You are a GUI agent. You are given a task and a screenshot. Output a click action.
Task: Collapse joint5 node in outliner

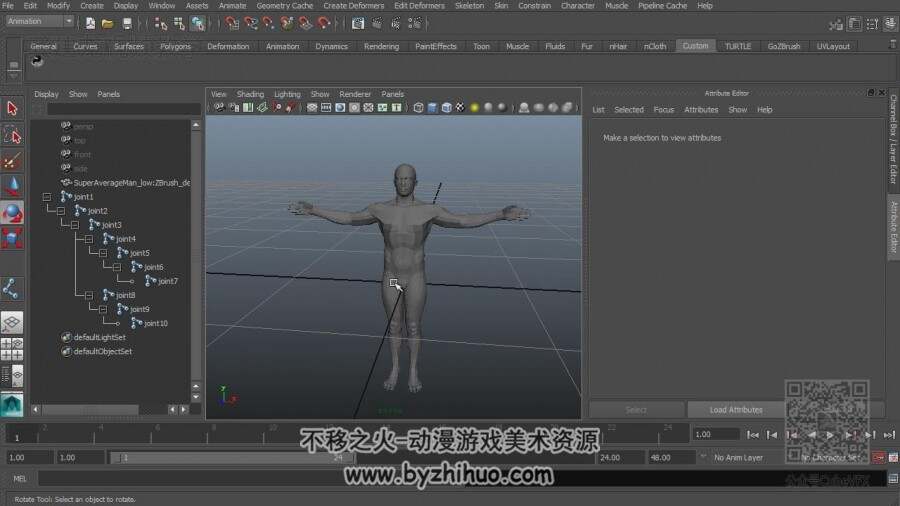coord(103,253)
